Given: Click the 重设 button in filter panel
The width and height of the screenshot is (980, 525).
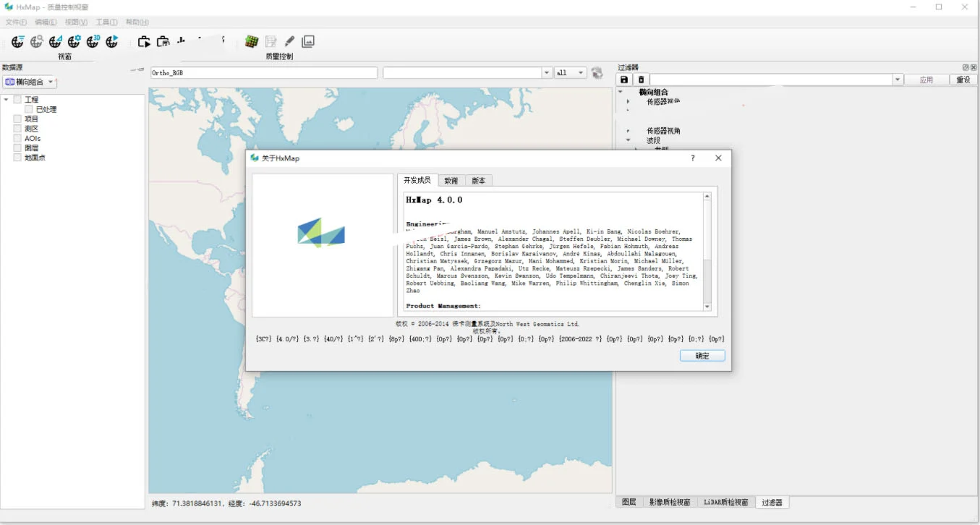Looking at the screenshot, I should click(963, 80).
